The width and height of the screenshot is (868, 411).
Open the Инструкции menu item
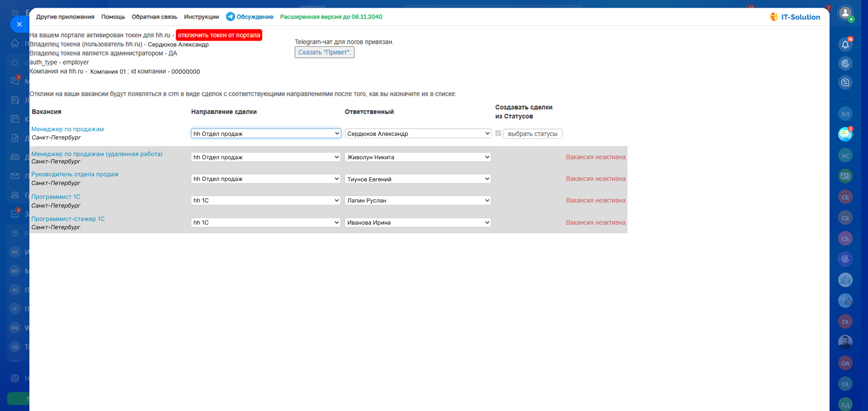(201, 17)
